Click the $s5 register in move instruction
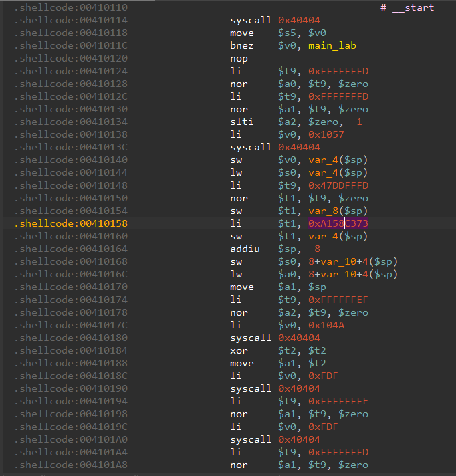Viewport: 456px width, 476px height. pos(289,33)
